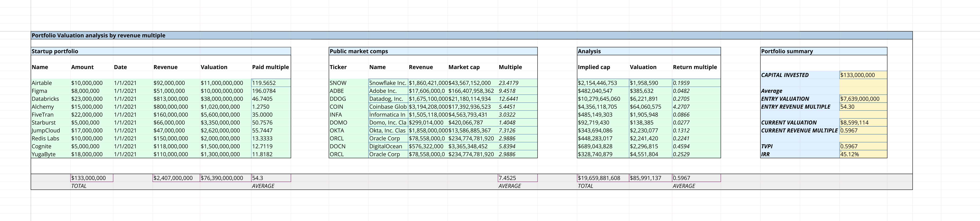Select the TVPI label cell
This screenshot has width=980, height=221.
click(800, 147)
